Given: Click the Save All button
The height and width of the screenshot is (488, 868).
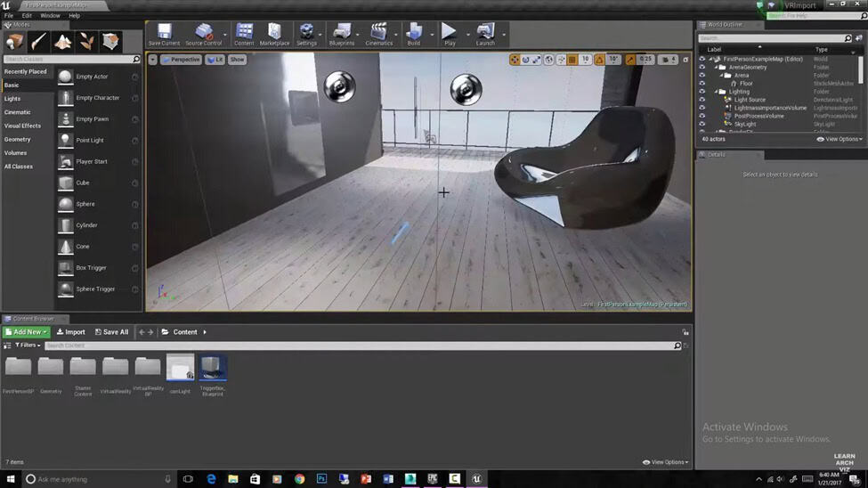Looking at the screenshot, I should (x=111, y=332).
